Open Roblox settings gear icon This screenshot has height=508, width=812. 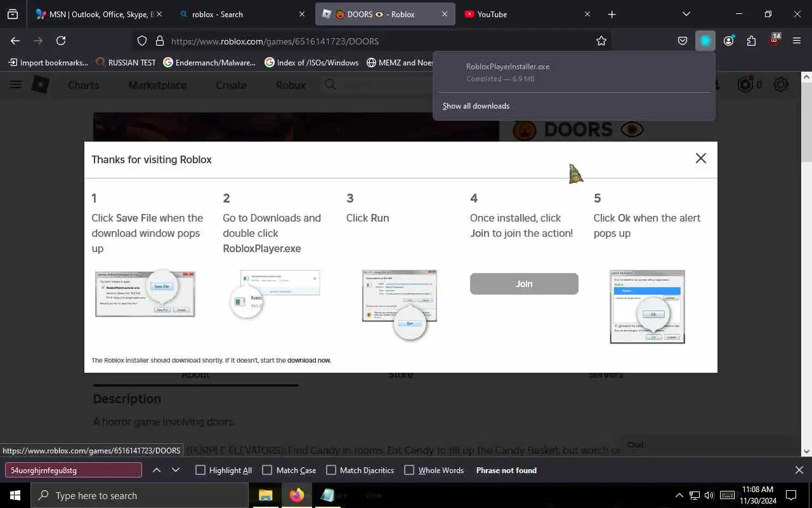point(781,84)
